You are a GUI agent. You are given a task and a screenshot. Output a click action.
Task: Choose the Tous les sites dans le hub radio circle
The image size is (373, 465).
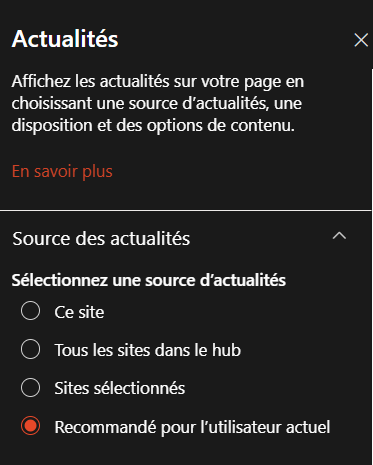(30, 349)
